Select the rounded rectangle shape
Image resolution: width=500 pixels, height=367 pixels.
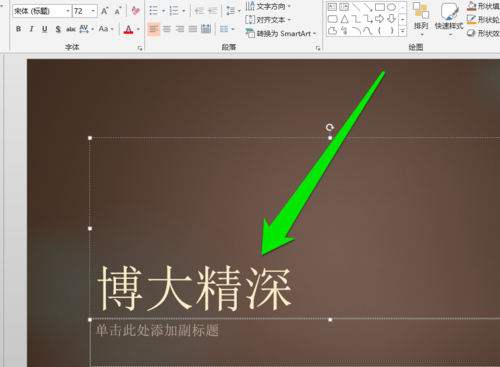pyautogui.click(x=332, y=19)
